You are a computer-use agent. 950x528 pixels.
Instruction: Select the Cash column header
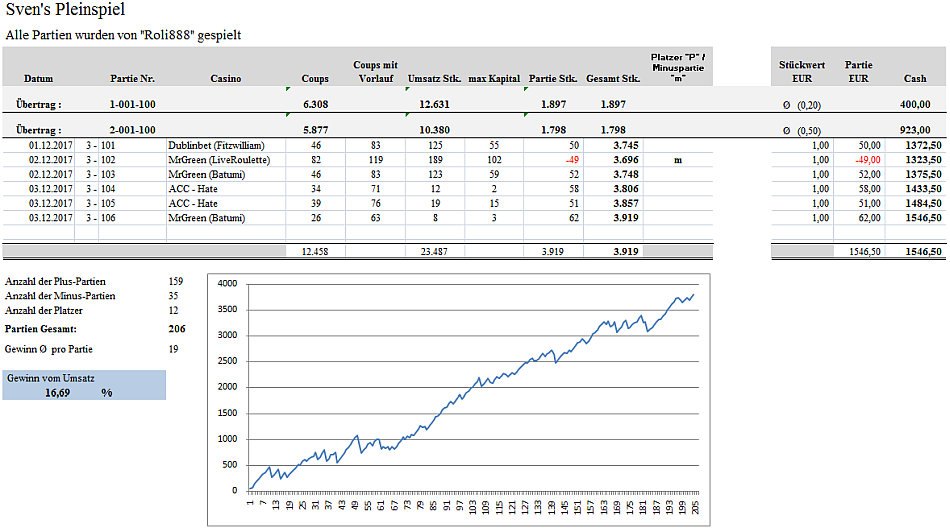[914, 78]
